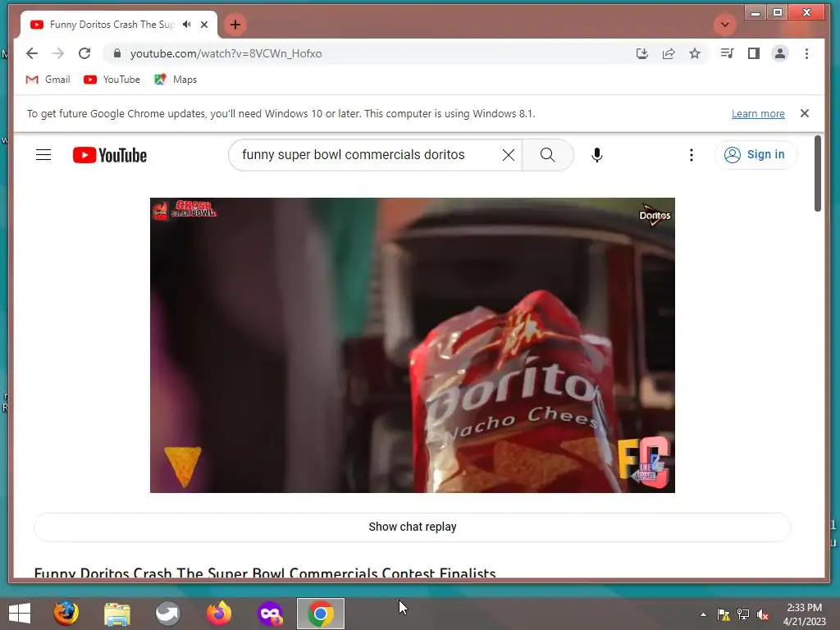Reload the YouTube page
This screenshot has height=630, width=840.
pos(84,53)
